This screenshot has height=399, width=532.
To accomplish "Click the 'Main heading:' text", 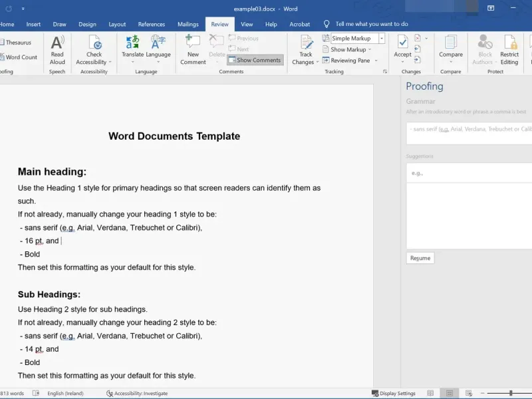I will (52, 172).
